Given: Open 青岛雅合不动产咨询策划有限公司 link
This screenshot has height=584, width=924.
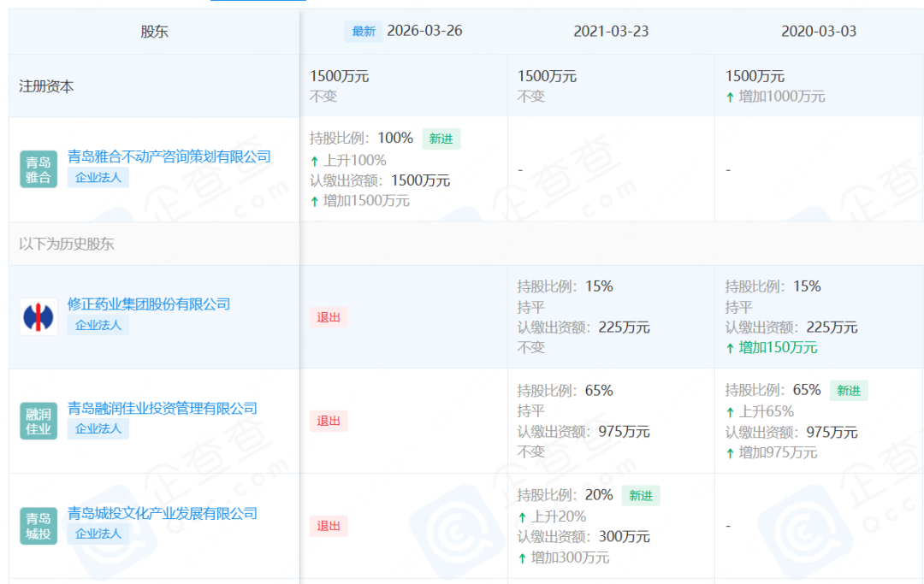Looking at the screenshot, I should (x=169, y=156).
